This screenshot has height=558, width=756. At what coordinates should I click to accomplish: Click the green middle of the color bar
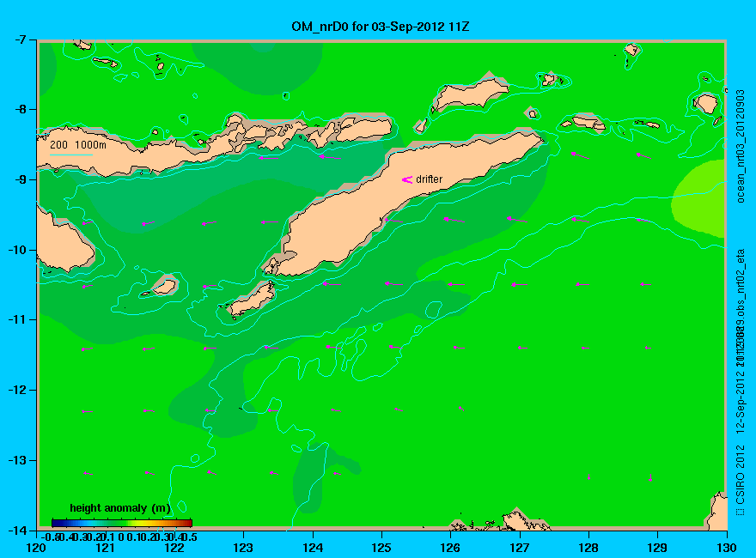(x=122, y=523)
